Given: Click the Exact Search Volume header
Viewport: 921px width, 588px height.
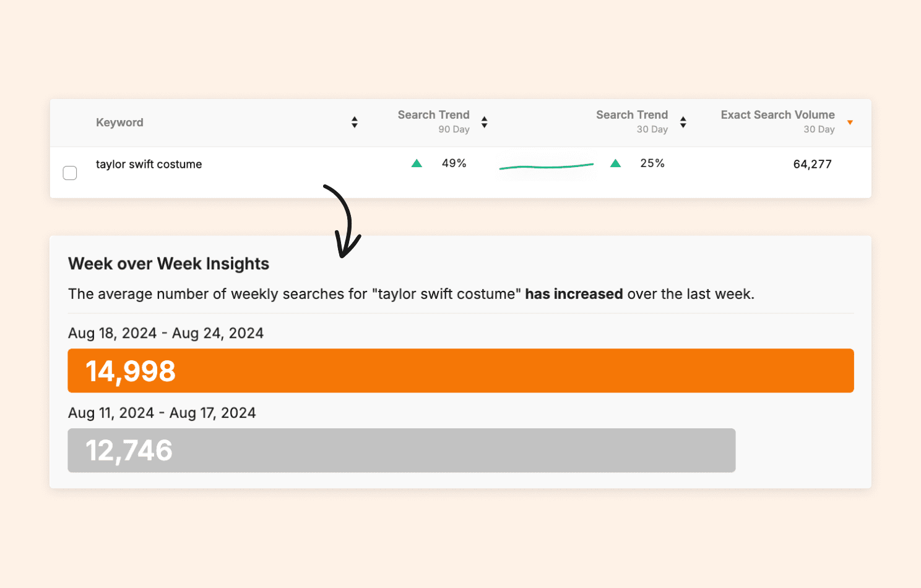Looking at the screenshot, I should (777, 121).
